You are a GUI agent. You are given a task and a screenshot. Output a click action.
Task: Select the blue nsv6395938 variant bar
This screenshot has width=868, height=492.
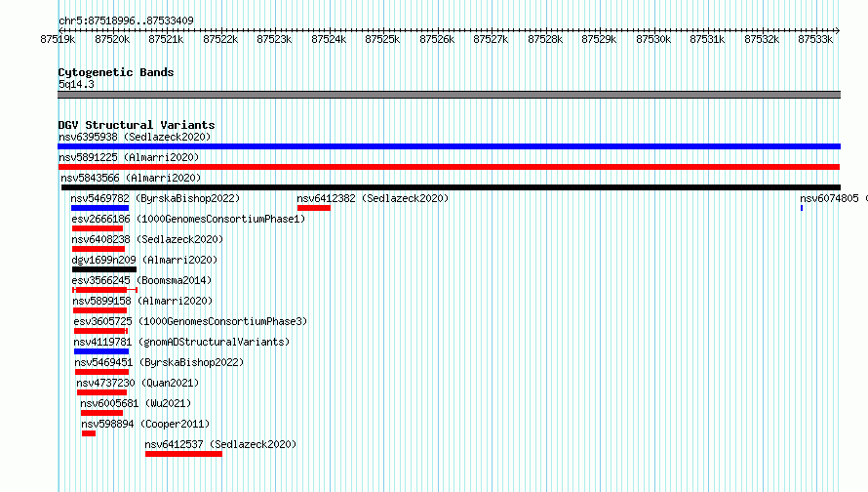tap(449, 146)
